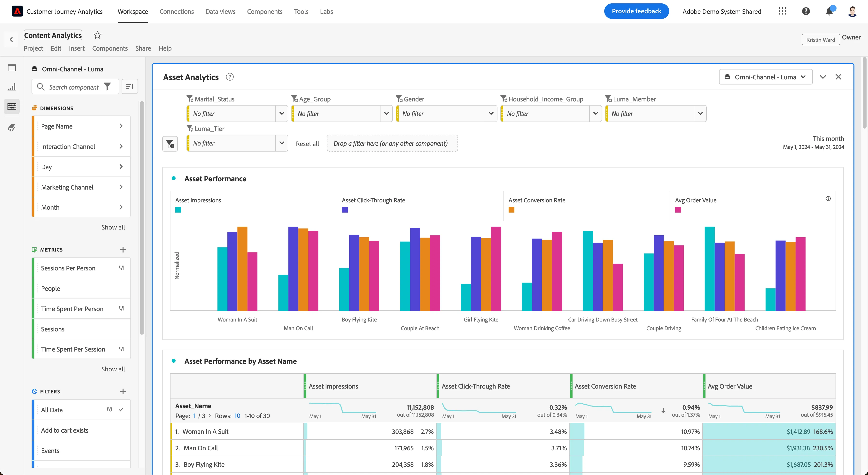
Task: Click the chart info icon near Avg Order Value
Action: (828, 199)
